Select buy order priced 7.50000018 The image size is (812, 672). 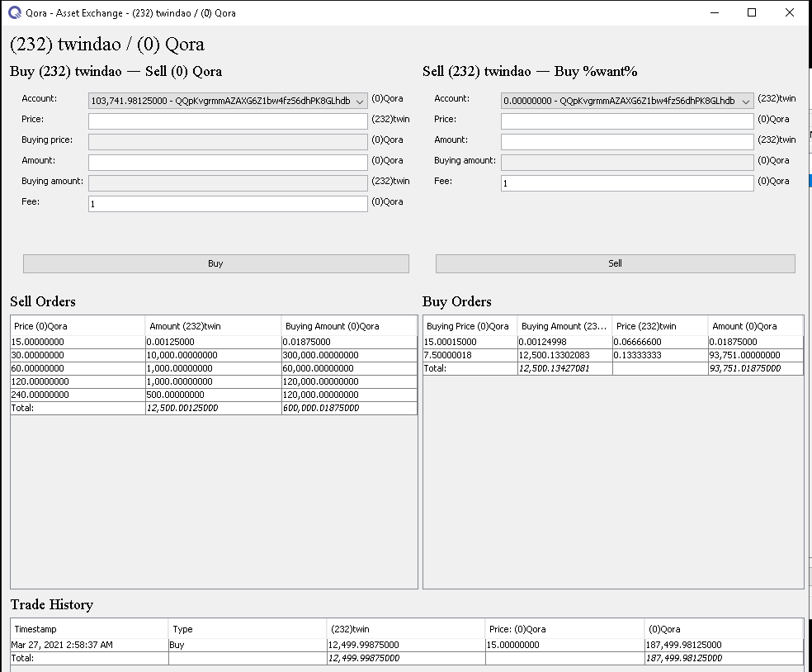(613, 355)
